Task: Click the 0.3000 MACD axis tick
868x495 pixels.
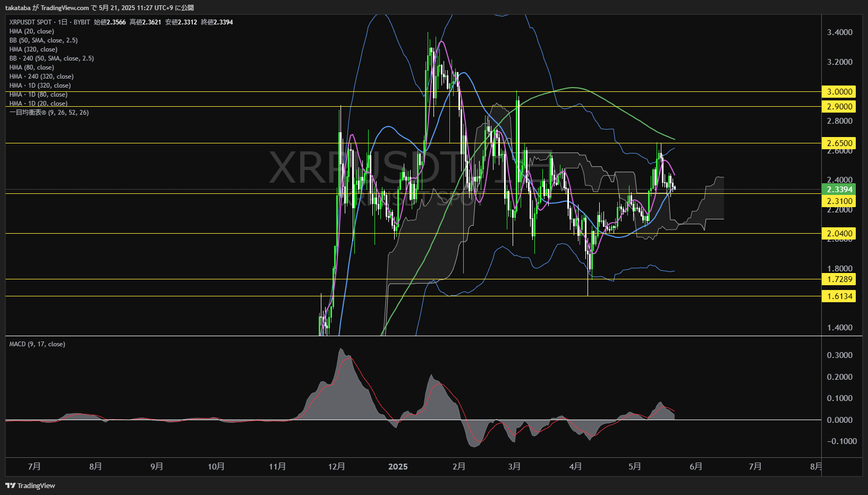Action: [x=840, y=355]
